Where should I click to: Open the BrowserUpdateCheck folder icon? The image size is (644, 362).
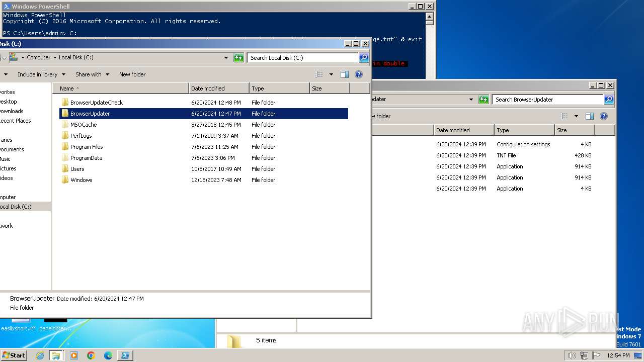pyautogui.click(x=64, y=103)
